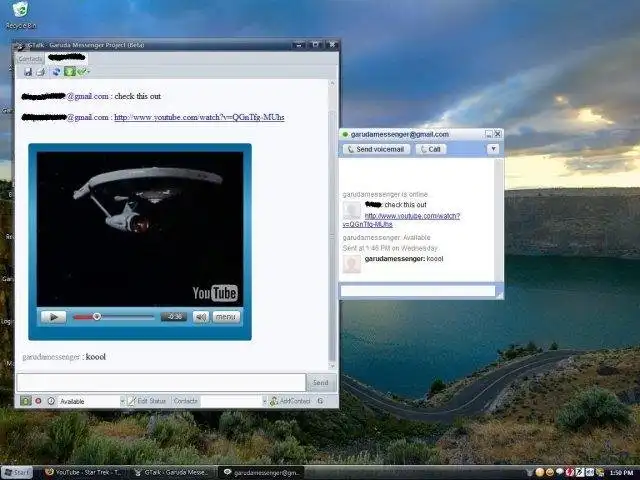Click the save conversation floppy-disk icon
640x480 pixels.
28,72
